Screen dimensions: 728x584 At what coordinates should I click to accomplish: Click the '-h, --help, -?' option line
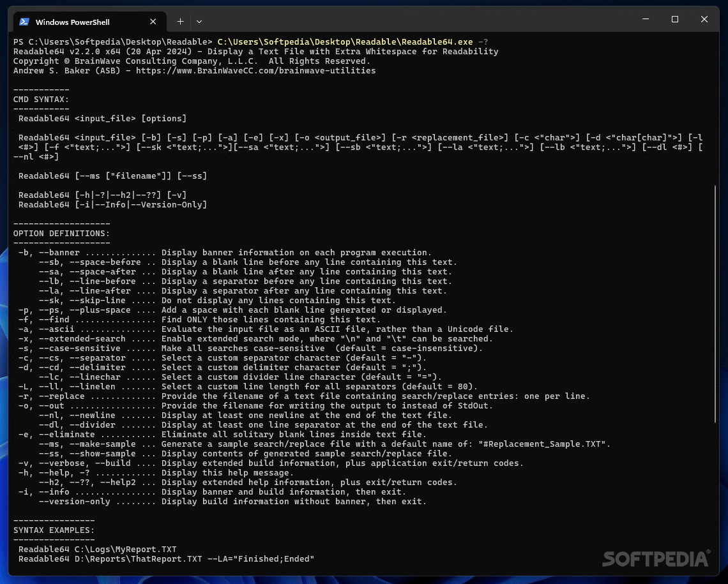156,473
